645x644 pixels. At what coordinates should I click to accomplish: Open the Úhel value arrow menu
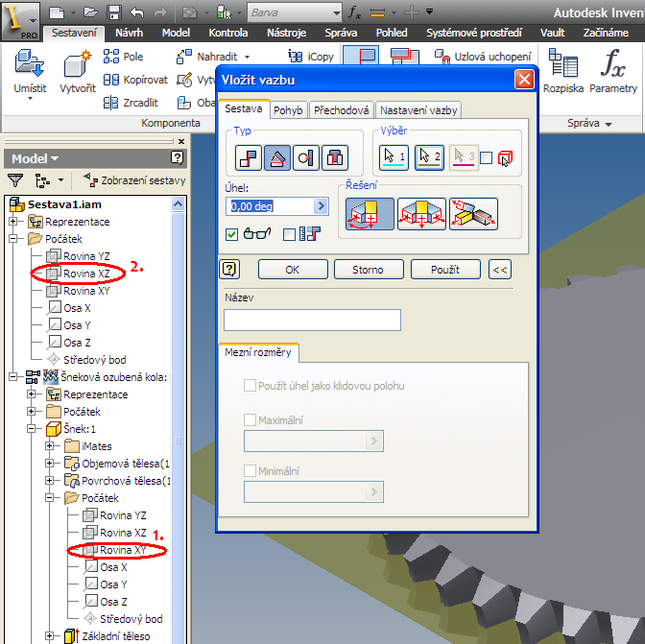321,206
